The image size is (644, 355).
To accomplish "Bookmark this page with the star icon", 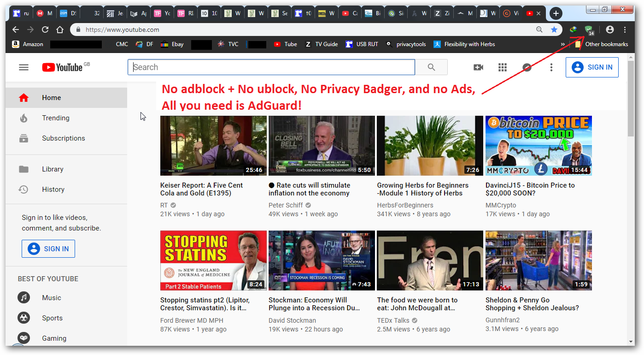I will [554, 30].
